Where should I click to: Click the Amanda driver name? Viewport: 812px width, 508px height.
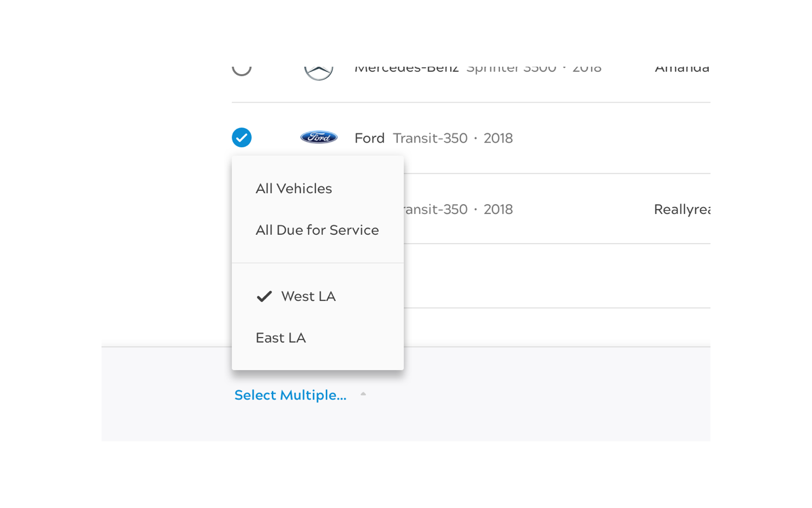682,70
